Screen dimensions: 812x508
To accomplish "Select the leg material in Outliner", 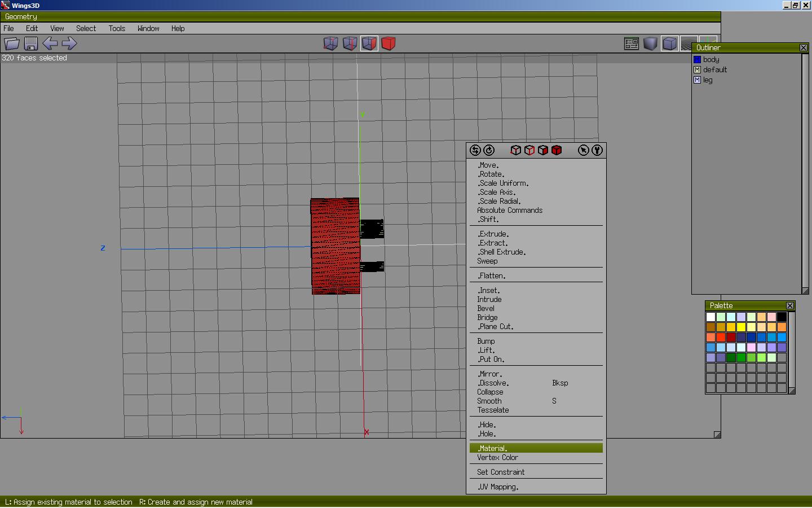I will click(x=708, y=80).
